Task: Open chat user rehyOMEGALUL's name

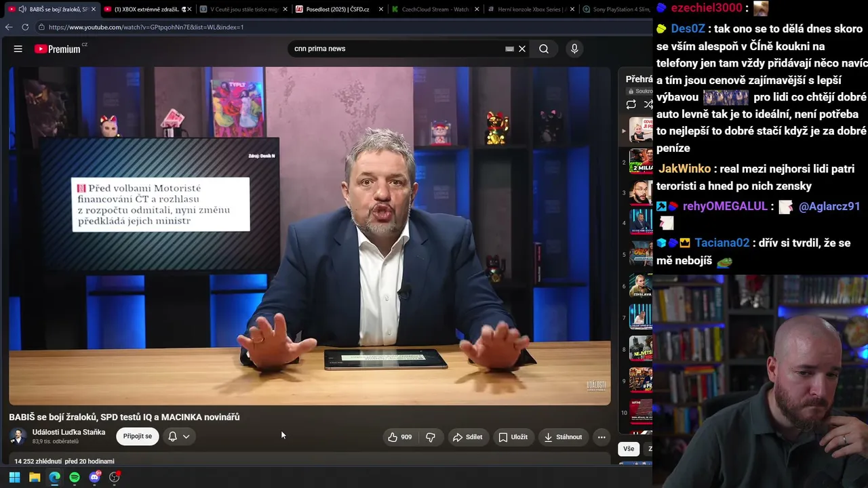Action: point(725,207)
